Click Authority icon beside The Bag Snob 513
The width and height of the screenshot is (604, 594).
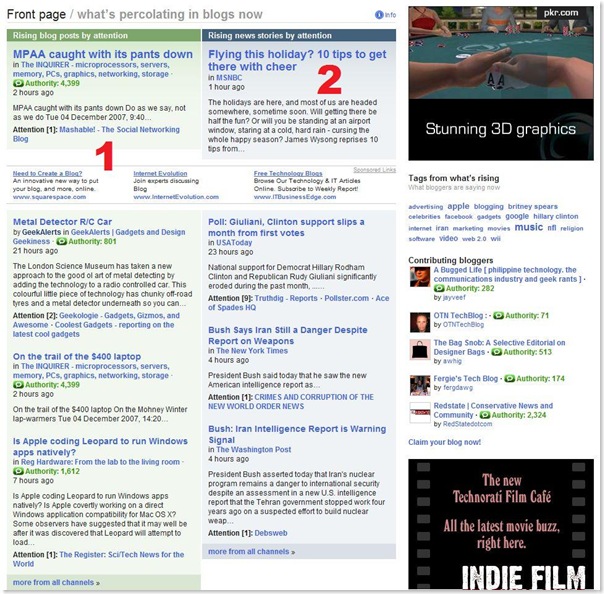tap(496, 352)
